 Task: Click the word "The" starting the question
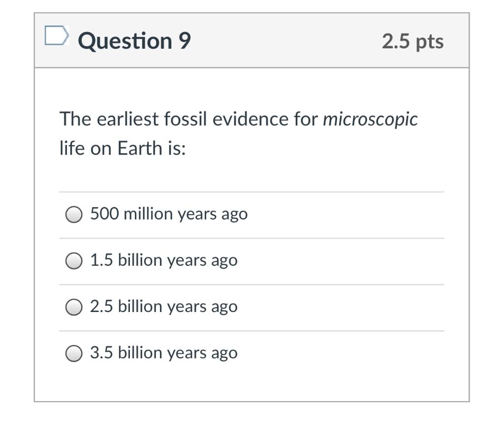75,120
